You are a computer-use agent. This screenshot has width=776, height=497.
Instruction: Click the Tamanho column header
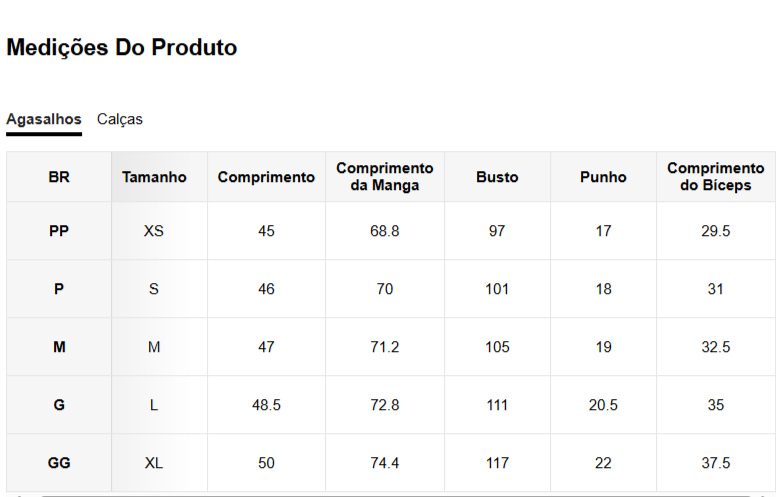click(x=154, y=177)
